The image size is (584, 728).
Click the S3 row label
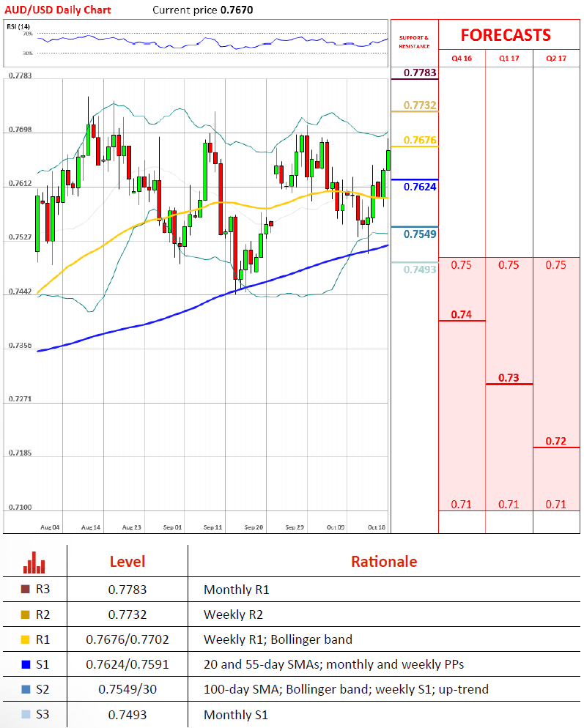pyautogui.click(x=42, y=715)
